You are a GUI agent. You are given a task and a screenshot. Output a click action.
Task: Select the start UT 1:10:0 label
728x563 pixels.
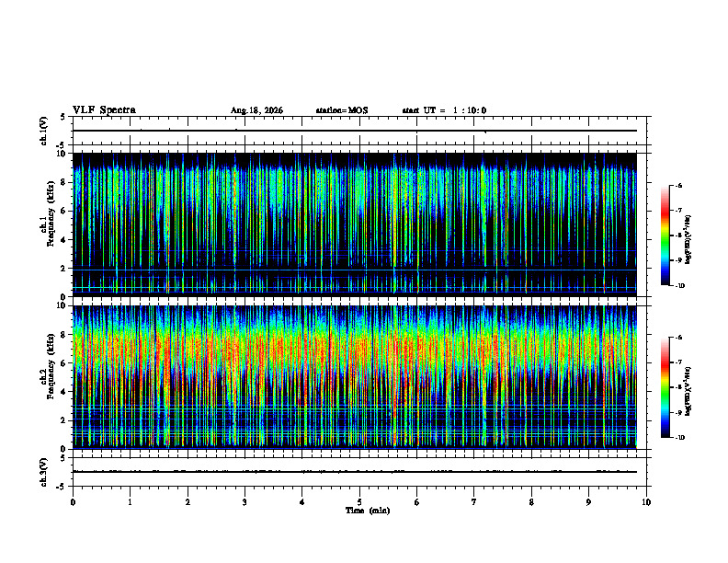coord(444,110)
